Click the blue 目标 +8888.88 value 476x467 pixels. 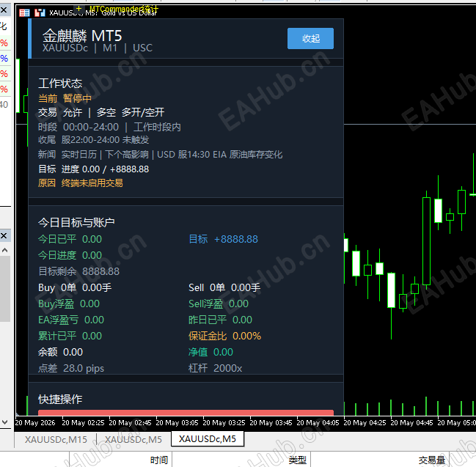pos(223,239)
